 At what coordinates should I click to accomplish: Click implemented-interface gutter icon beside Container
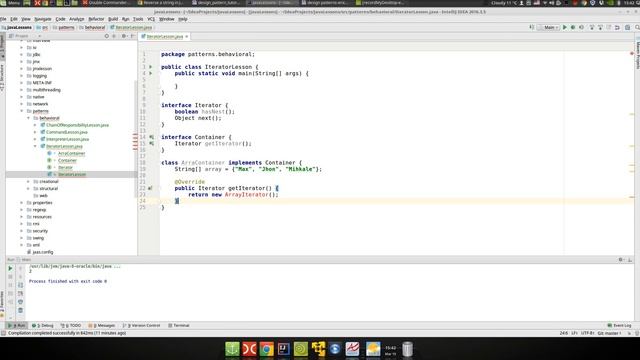(151, 137)
